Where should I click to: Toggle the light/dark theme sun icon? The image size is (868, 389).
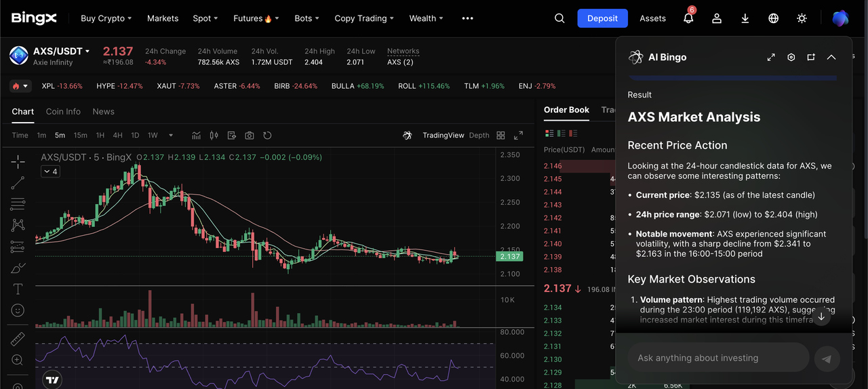[x=802, y=18]
